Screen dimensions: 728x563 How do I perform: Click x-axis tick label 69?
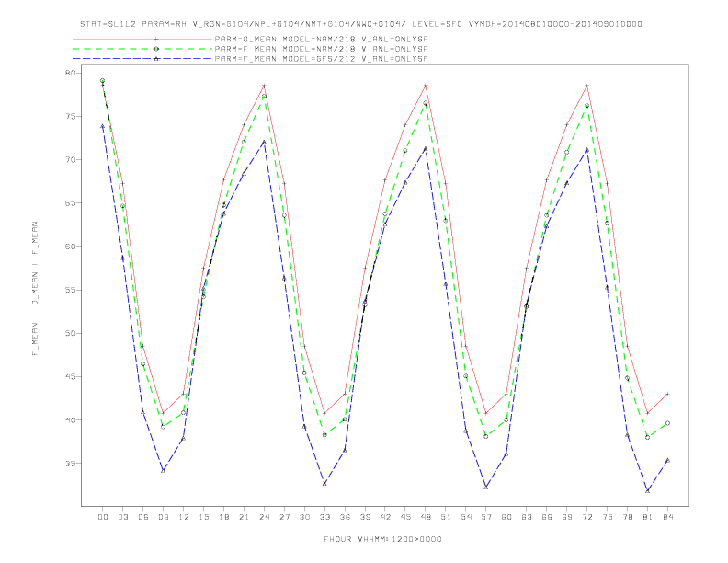tap(567, 517)
